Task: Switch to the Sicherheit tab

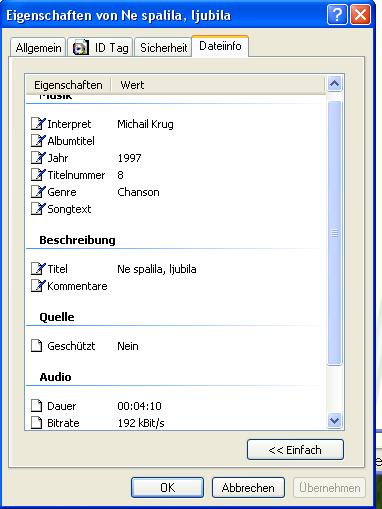Action: click(163, 48)
